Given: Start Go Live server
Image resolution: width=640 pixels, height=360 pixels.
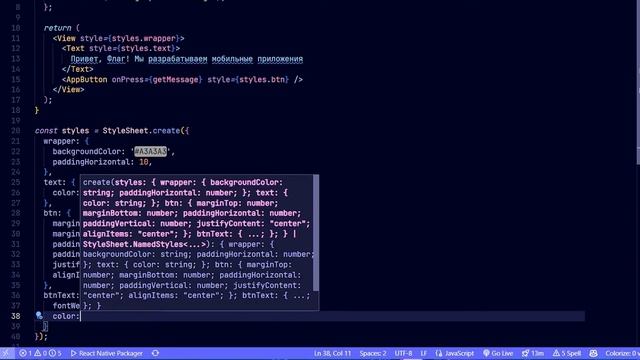Looking at the screenshot, I should (x=498, y=353).
